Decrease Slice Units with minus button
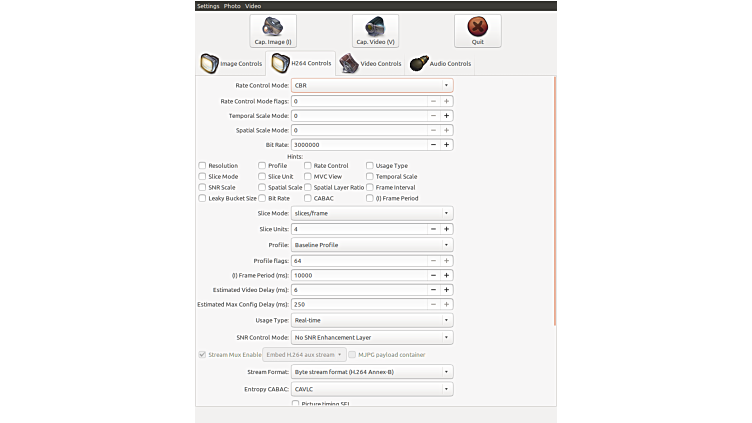 click(433, 229)
